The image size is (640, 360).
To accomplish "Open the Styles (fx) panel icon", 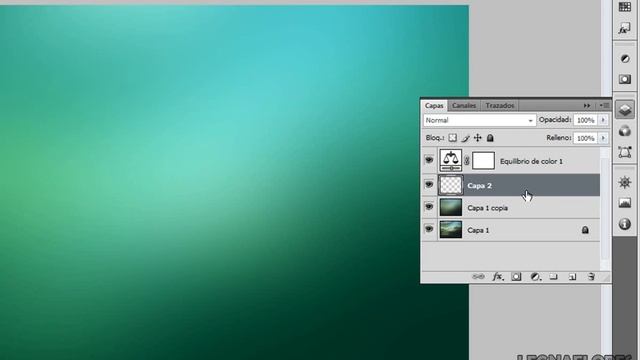I will click(x=624, y=29).
